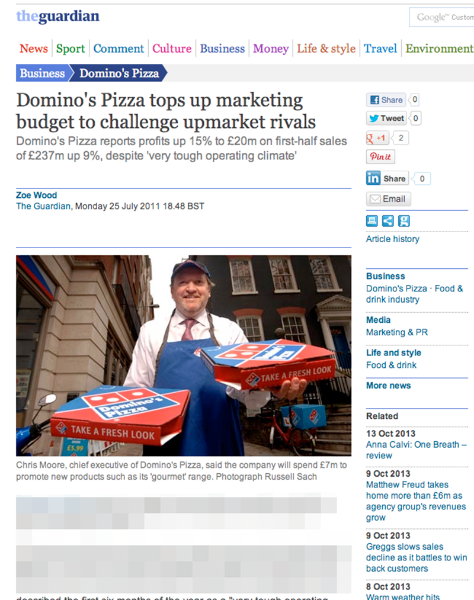Click the blue icon right of the share icon

[404, 221]
